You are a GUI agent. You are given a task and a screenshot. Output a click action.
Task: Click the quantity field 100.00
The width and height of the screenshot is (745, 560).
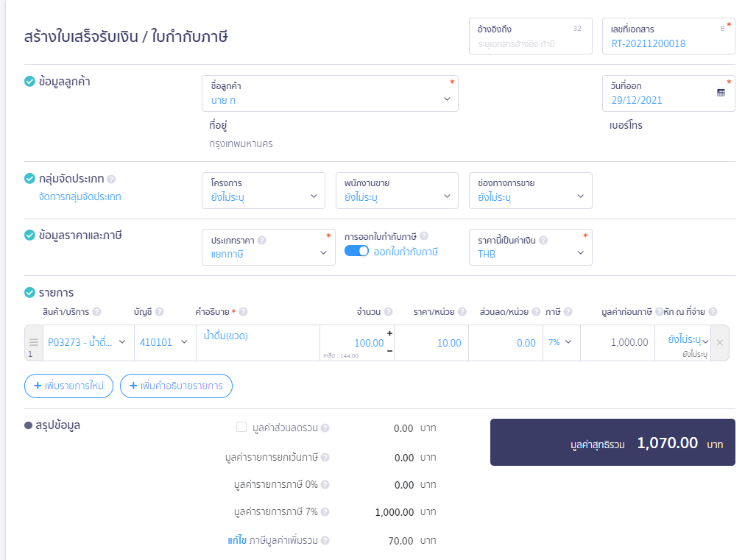coord(356,342)
